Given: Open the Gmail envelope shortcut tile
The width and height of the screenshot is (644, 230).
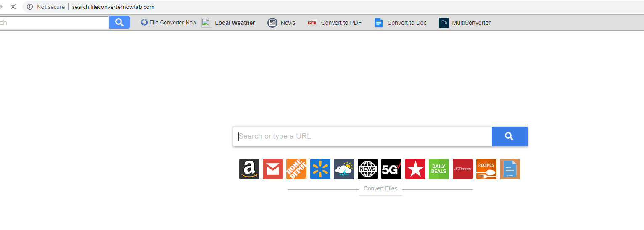Looking at the screenshot, I should click(273, 169).
